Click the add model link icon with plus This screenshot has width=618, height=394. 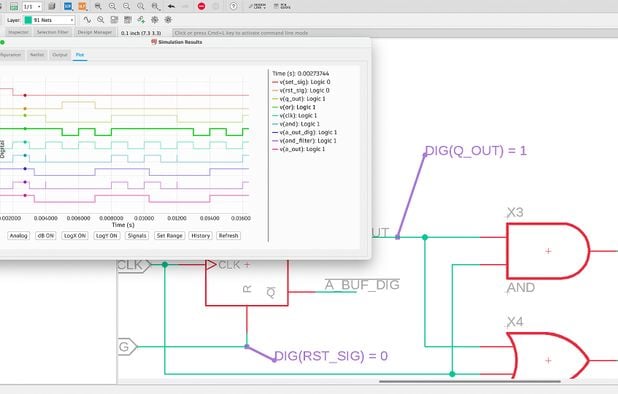pos(141,20)
